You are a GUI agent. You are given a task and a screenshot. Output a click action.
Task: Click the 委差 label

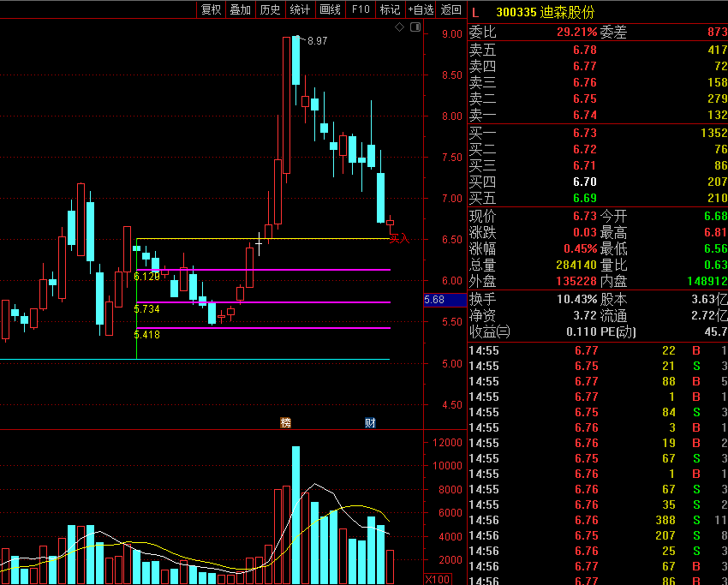click(613, 32)
